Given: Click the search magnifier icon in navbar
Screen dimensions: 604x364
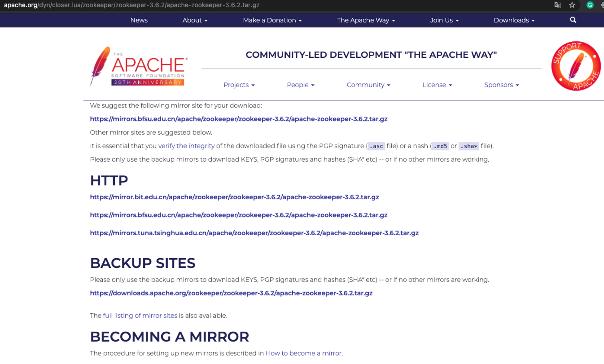Looking at the screenshot, I should (x=573, y=20).
